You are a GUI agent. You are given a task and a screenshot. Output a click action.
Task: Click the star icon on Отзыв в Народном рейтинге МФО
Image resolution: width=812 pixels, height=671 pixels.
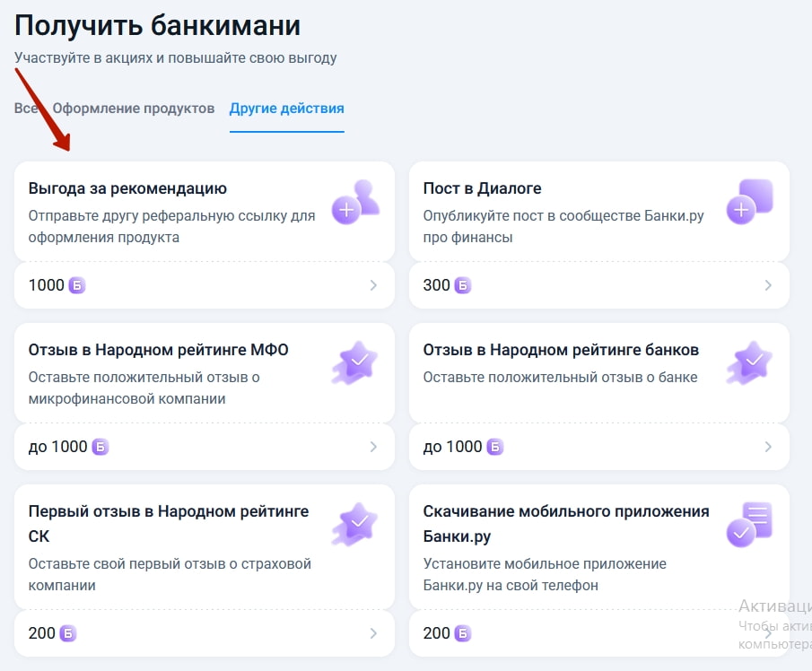[x=355, y=363]
